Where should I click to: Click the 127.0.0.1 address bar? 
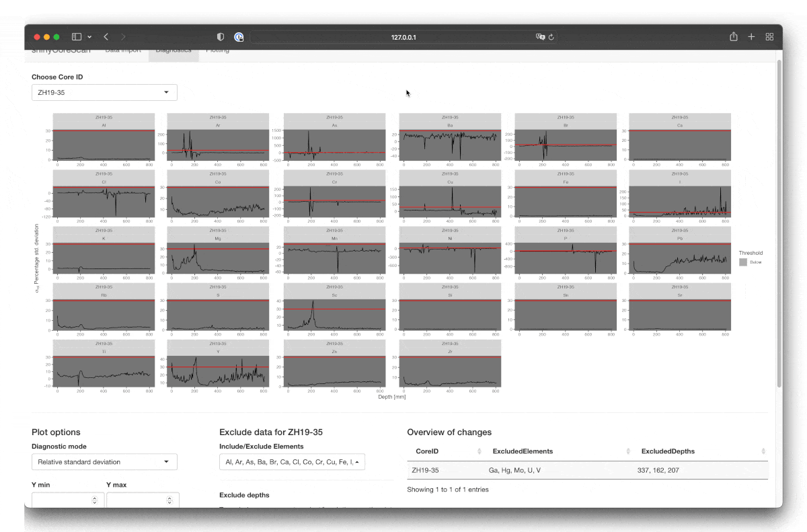click(x=403, y=37)
